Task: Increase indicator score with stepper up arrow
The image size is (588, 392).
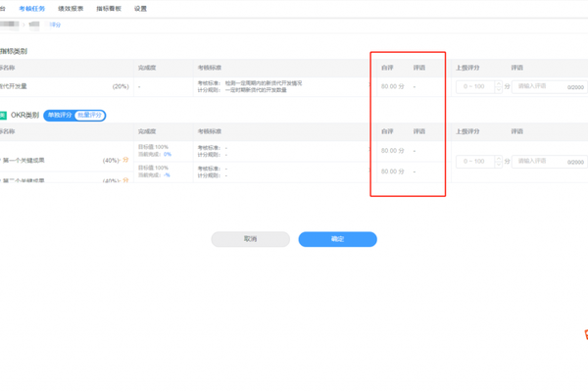Action: 498,83
